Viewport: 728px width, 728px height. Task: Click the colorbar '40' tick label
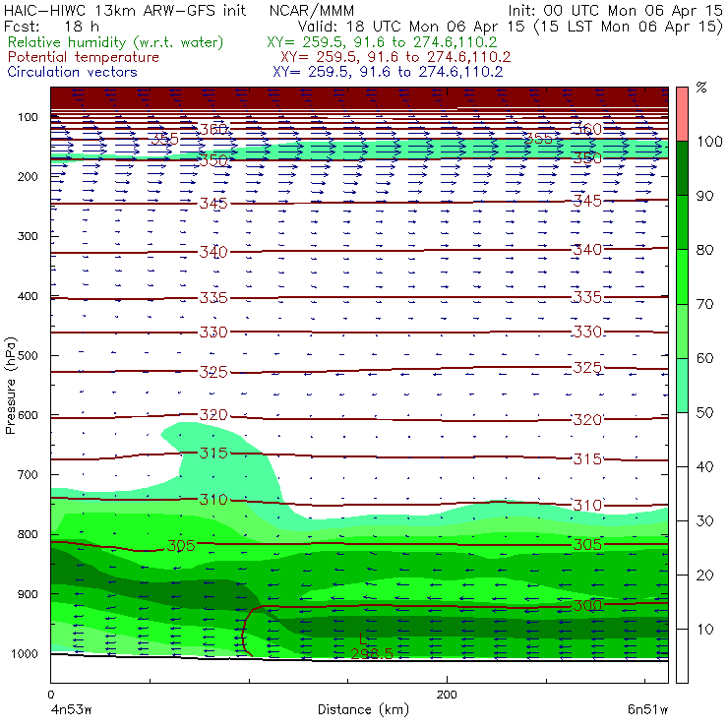click(x=704, y=466)
